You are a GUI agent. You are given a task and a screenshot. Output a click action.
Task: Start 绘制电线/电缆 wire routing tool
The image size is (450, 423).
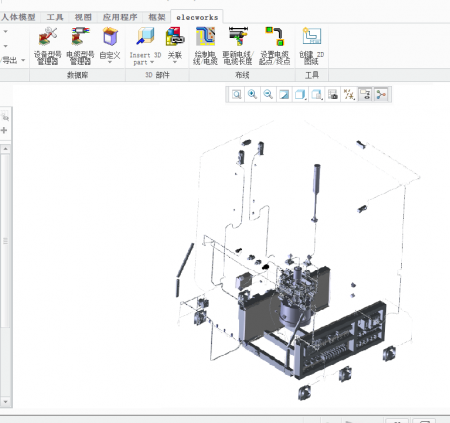click(x=205, y=46)
